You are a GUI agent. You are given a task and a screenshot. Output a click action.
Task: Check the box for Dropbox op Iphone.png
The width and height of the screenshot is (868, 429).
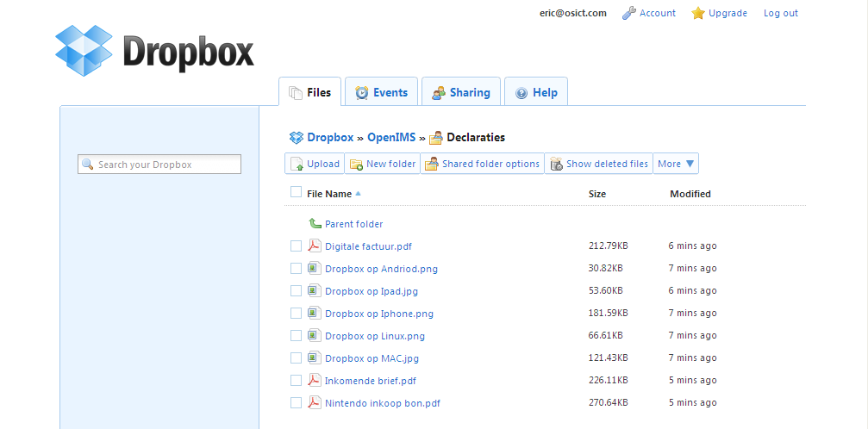coord(297,314)
